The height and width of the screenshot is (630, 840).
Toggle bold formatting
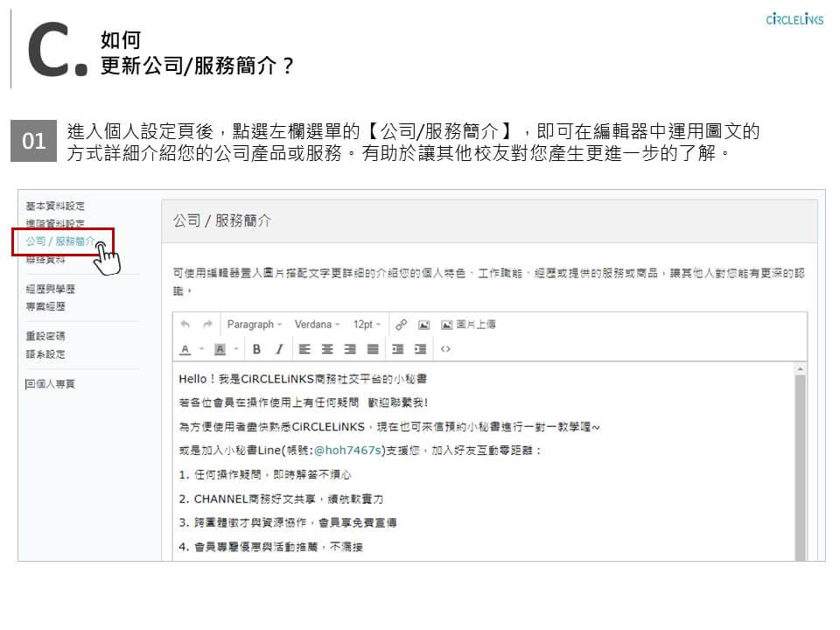[x=256, y=349]
